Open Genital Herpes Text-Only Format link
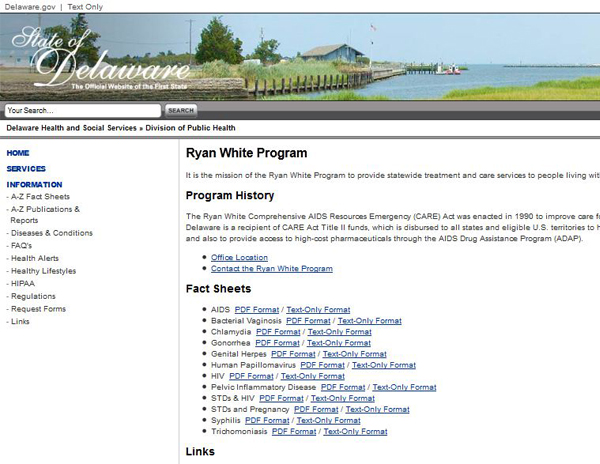This screenshot has height=464, width=600. pyautogui.click(x=355, y=354)
